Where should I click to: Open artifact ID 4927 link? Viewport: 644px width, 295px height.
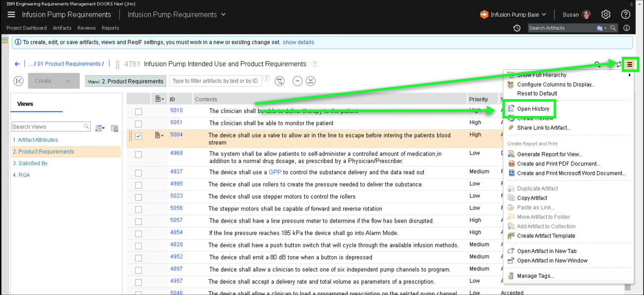coord(176,171)
